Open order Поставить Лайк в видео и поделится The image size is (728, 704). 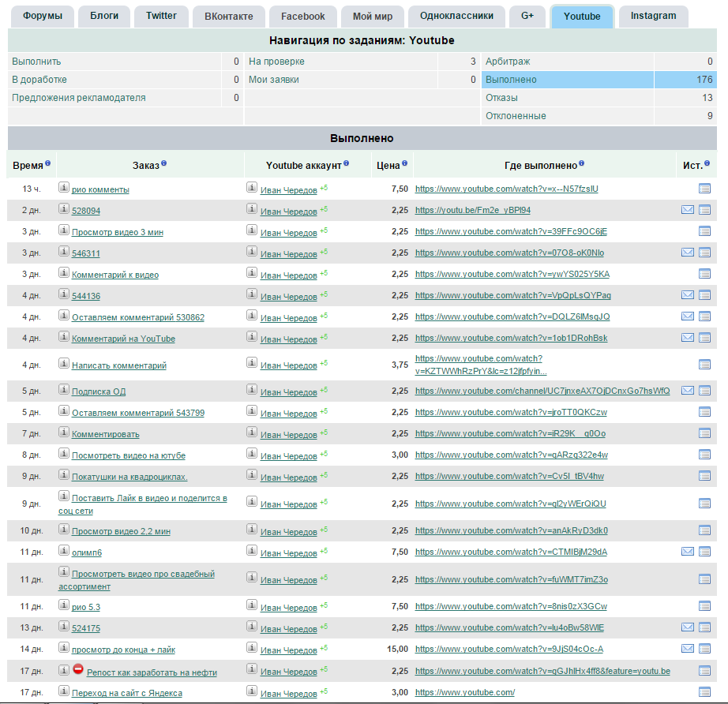[x=143, y=504]
